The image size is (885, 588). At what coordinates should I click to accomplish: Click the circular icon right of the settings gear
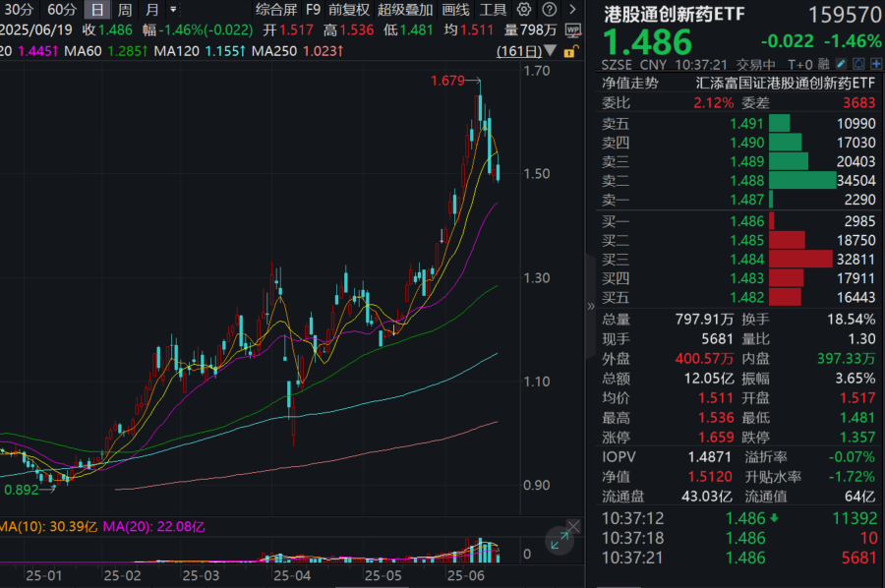click(550, 9)
